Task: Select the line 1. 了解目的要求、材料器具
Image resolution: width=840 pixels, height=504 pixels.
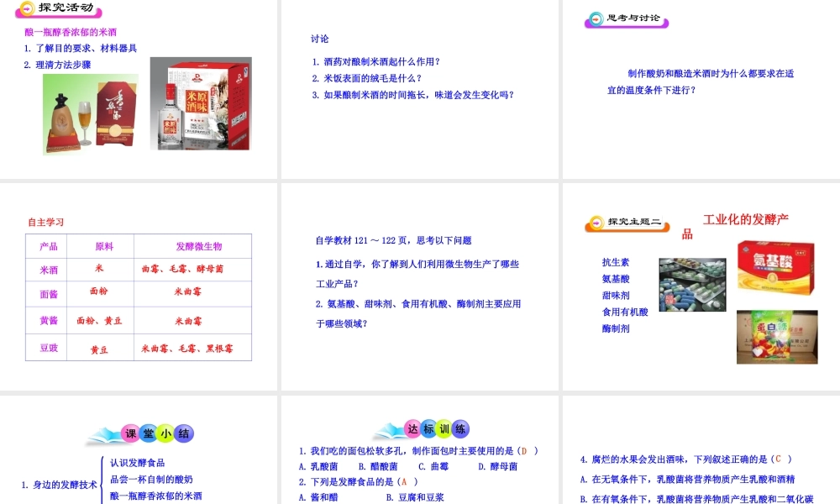Action: (81, 48)
